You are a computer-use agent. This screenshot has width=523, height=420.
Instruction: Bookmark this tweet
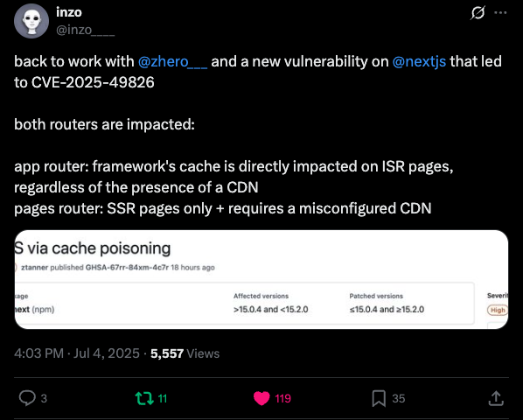point(379,398)
